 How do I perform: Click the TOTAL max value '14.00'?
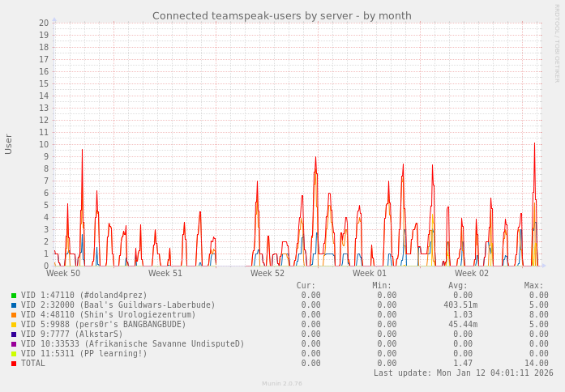click(536, 364)
